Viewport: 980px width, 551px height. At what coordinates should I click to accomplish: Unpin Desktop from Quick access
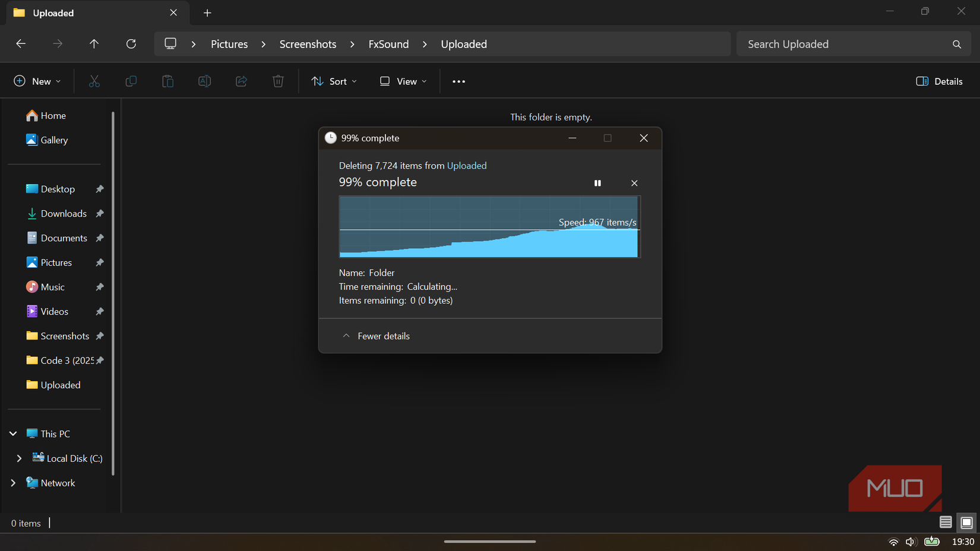coord(100,189)
